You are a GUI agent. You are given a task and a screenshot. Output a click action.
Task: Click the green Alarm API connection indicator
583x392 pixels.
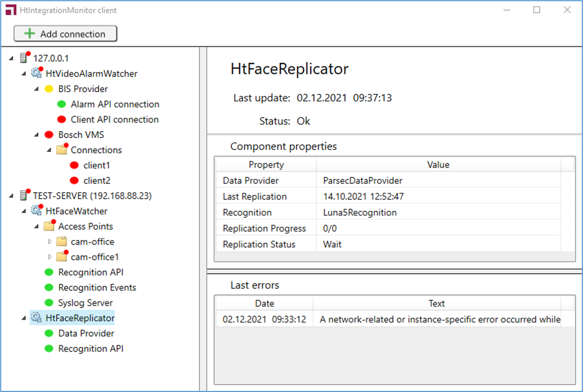pyautogui.click(x=61, y=104)
